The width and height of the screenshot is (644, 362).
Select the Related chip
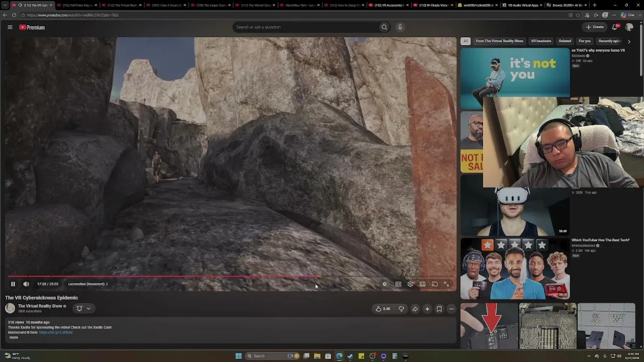pyautogui.click(x=565, y=41)
